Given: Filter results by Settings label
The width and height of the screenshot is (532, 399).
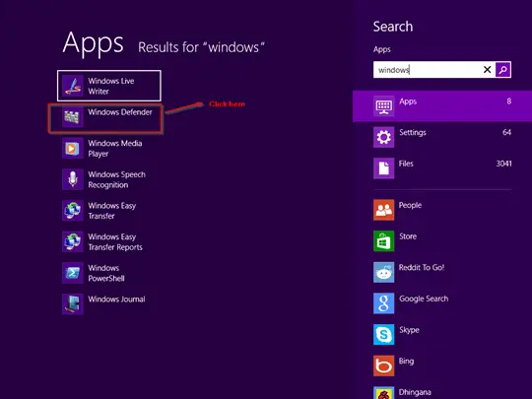Looking at the screenshot, I should point(413,132).
